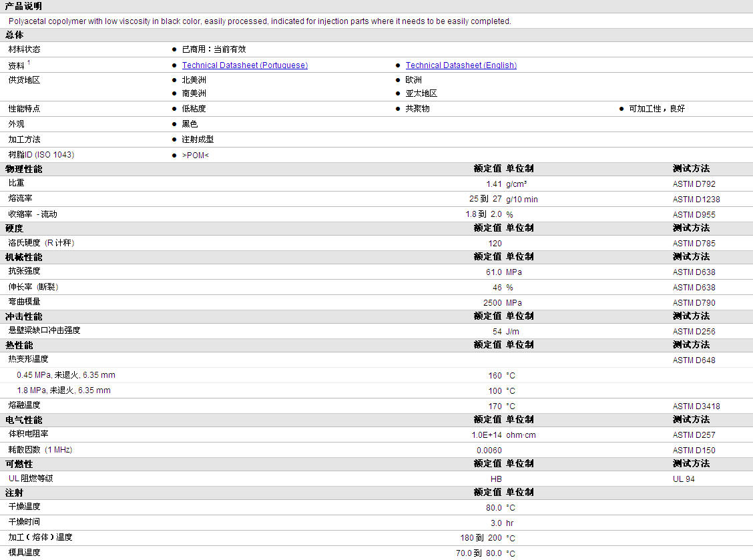Click the 材料状态 row label

(25, 49)
